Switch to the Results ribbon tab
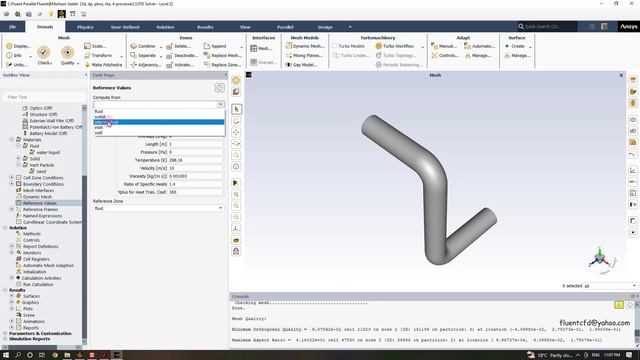The width and height of the screenshot is (640, 360). [x=205, y=27]
